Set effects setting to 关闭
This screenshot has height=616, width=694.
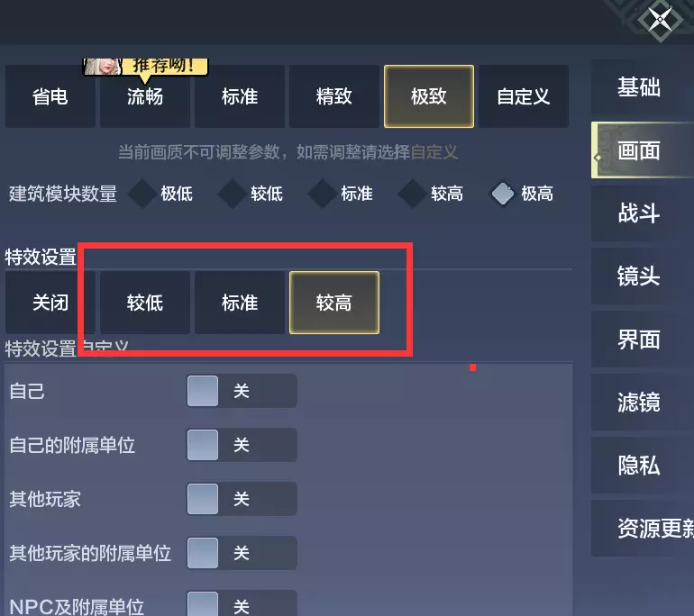pos(50,303)
